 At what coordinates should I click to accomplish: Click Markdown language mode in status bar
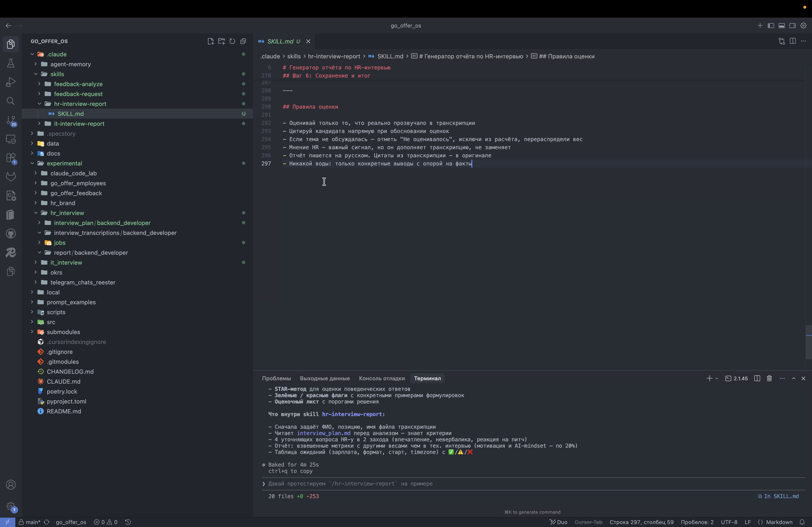(x=779, y=522)
